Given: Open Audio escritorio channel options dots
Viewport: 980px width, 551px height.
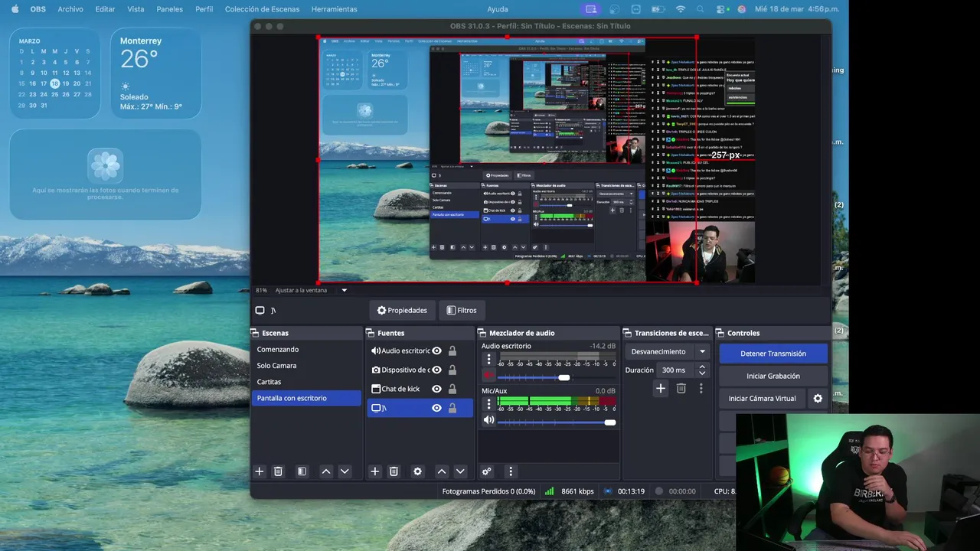Looking at the screenshot, I should pyautogui.click(x=489, y=359).
